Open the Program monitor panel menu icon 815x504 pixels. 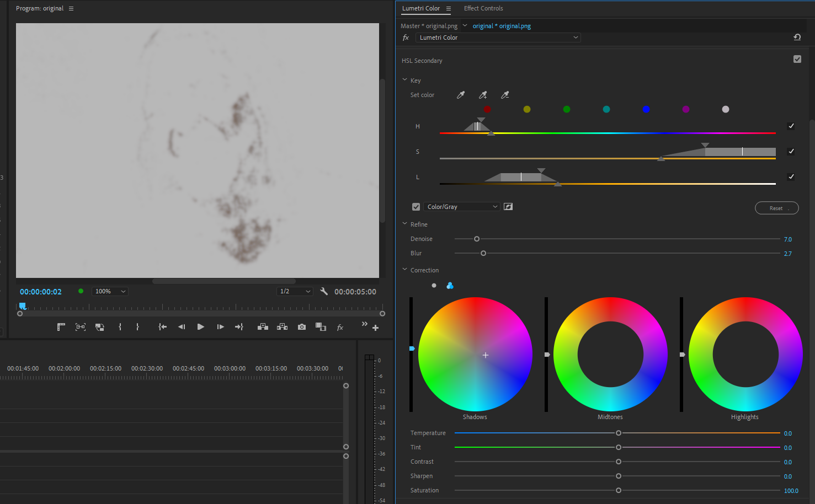[x=71, y=8]
